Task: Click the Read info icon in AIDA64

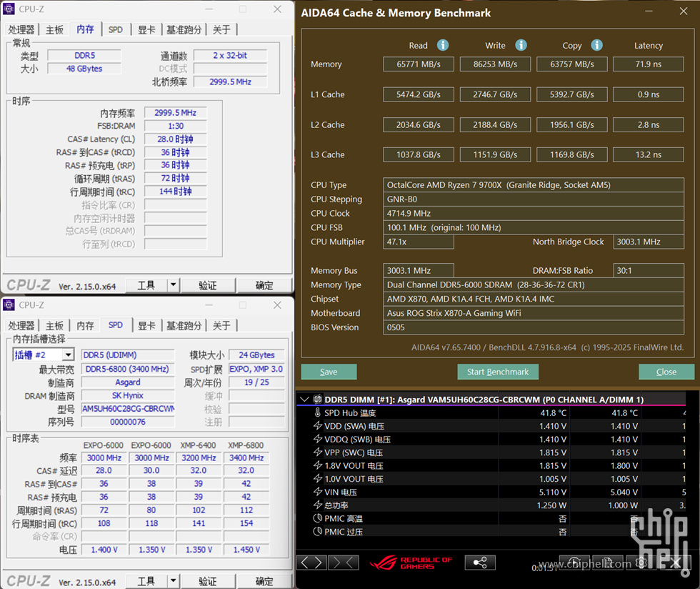Action: [x=442, y=45]
